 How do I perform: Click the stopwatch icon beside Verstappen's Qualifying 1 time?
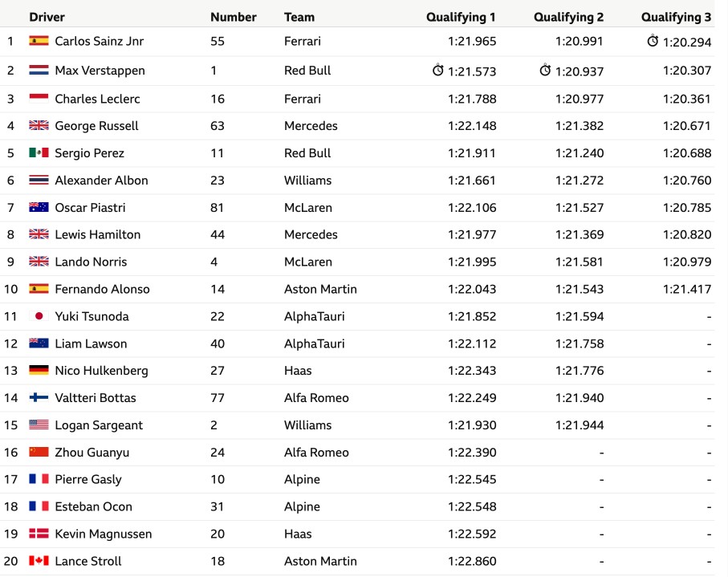tap(437, 70)
